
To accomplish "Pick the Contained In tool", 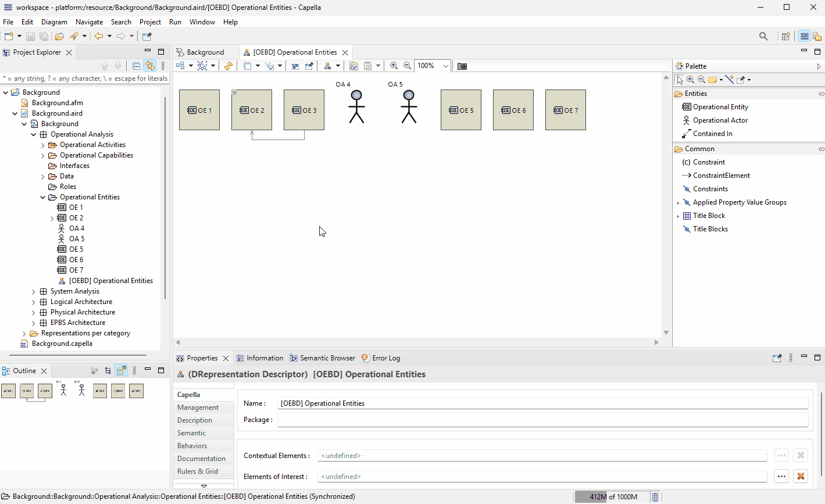I will click(x=712, y=133).
